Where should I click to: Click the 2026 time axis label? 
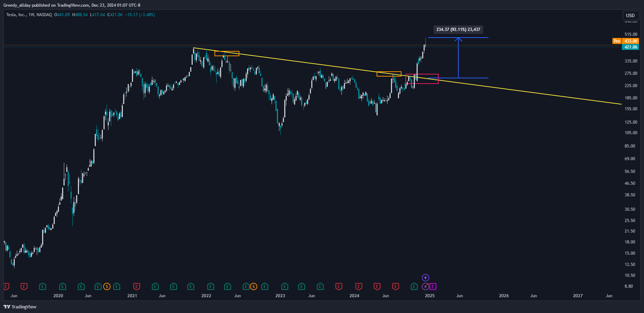[504, 296]
